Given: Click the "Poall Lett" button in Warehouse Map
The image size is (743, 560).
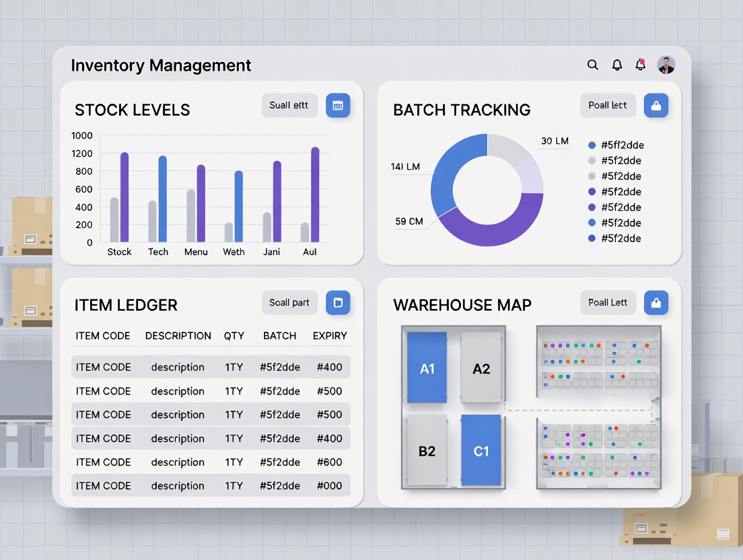Looking at the screenshot, I should (x=608, y=303).
